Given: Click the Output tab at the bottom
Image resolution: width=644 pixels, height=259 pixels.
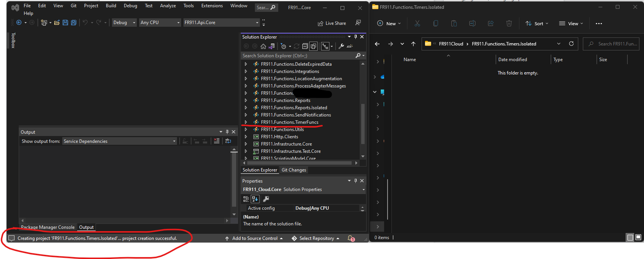Looking at the screenshot, I should tap(86, 227).
